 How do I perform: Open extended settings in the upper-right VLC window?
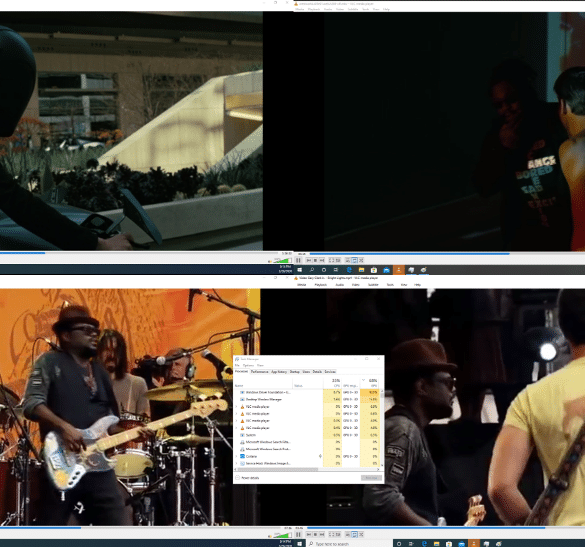point(338,260)
